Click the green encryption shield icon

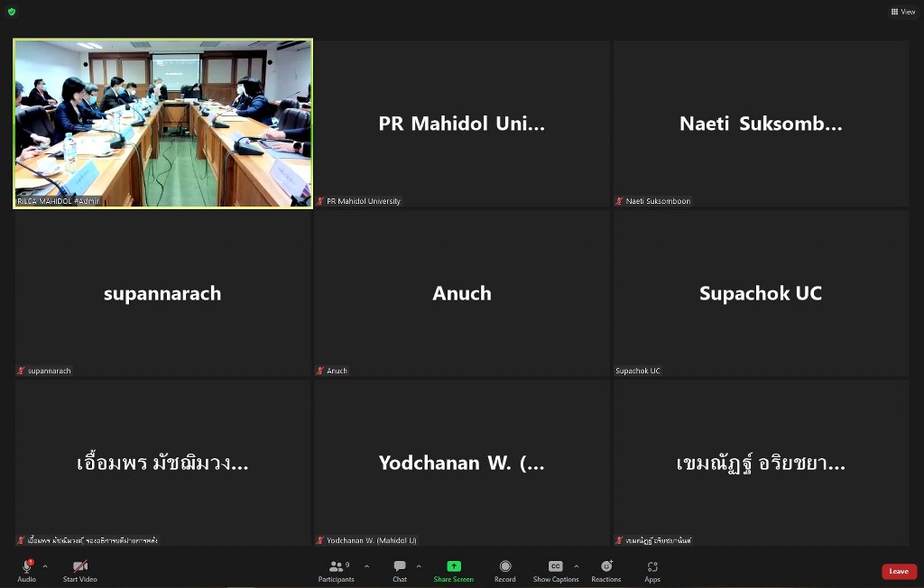(12, 12)
